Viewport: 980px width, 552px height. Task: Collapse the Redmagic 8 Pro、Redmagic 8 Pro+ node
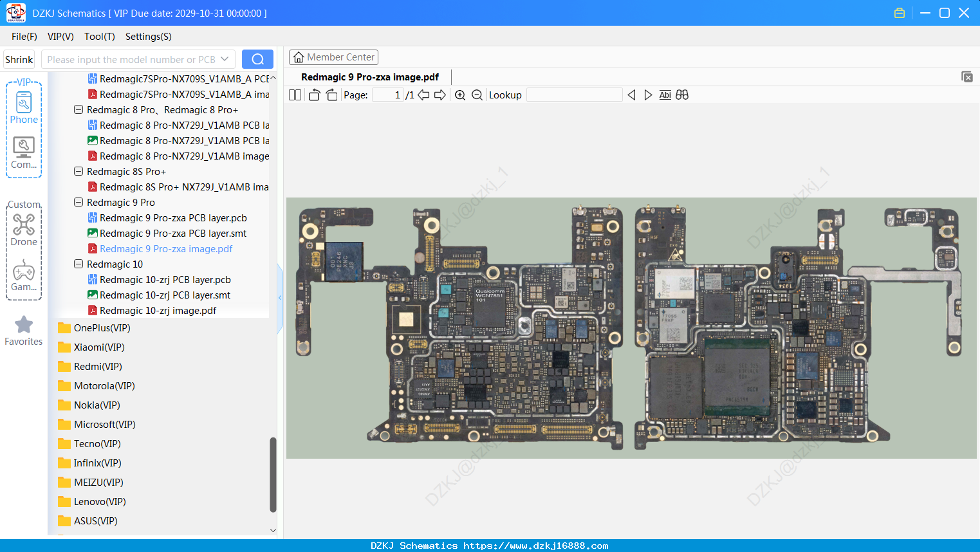[x=79, y=110]
